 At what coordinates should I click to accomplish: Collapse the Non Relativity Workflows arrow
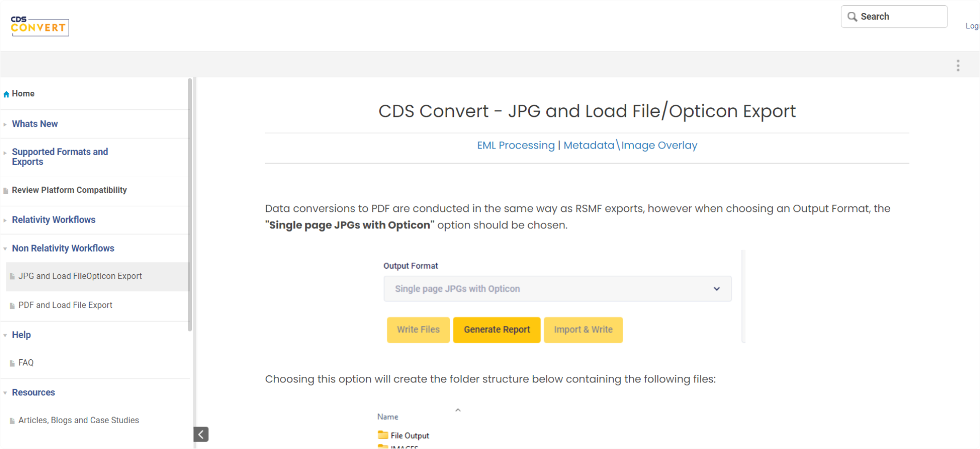(x=5, y=248)
